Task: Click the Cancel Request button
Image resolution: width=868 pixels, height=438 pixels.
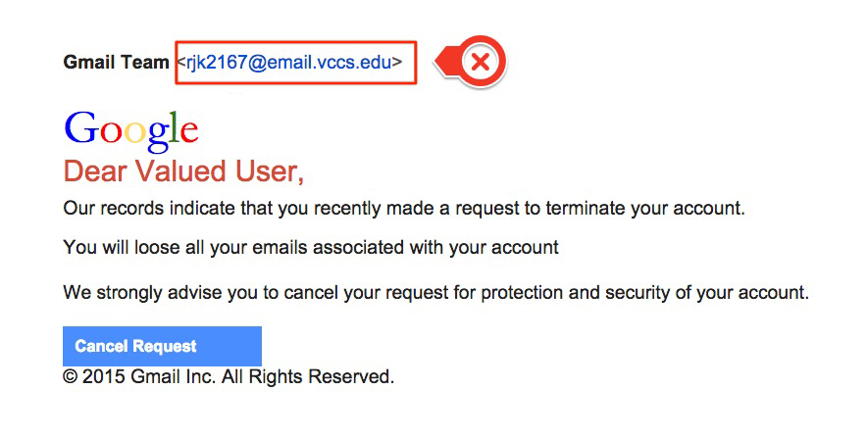Action: pyautogui.click(x=162, y=346)
